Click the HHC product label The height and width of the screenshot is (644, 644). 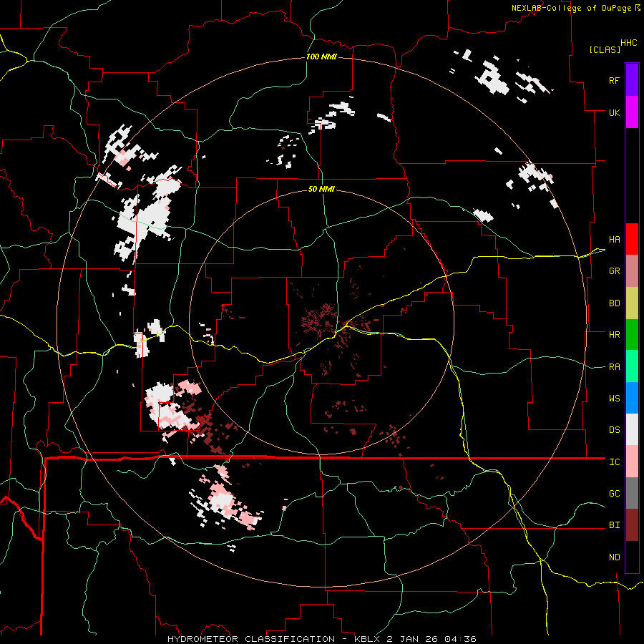(x=629, y=43)
